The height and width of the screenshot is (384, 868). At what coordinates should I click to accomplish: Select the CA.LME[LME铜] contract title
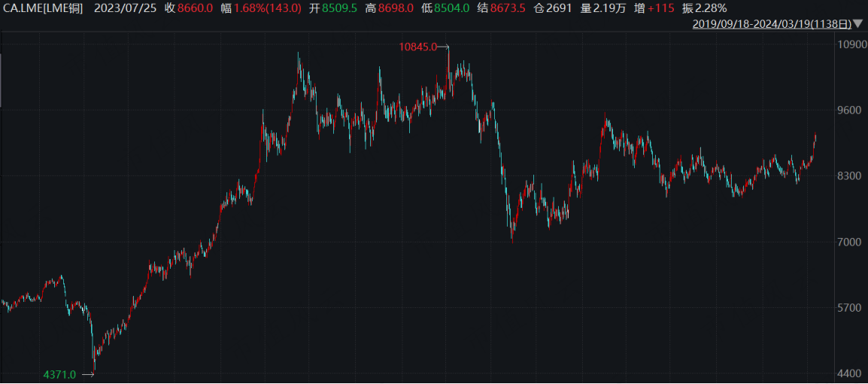click(43, 8)
